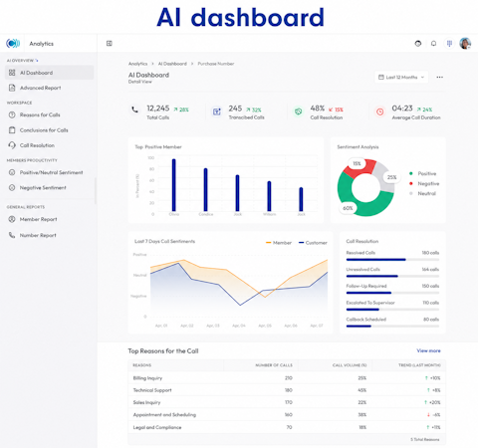The width and height of the screenshot is (478, 448).
Task: Open the dial pad grid icon
Action: (x=449, y=44)
